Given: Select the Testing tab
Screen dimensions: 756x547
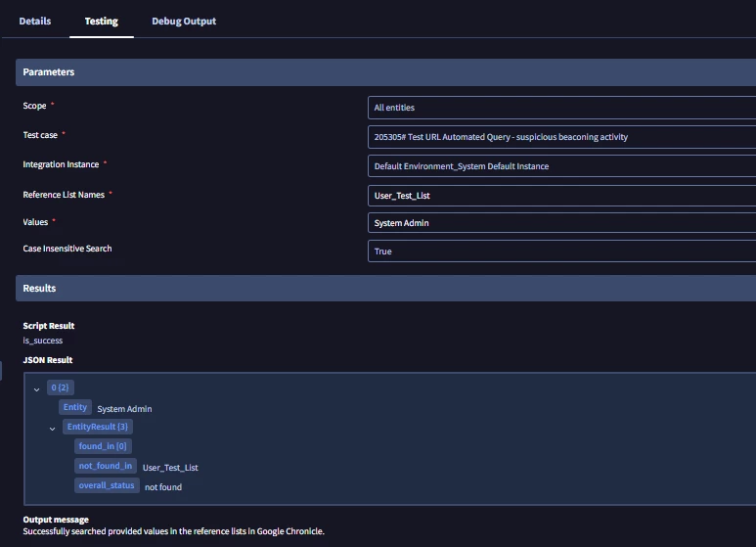Looking at the screenshot, I should (x=102, y=22).
